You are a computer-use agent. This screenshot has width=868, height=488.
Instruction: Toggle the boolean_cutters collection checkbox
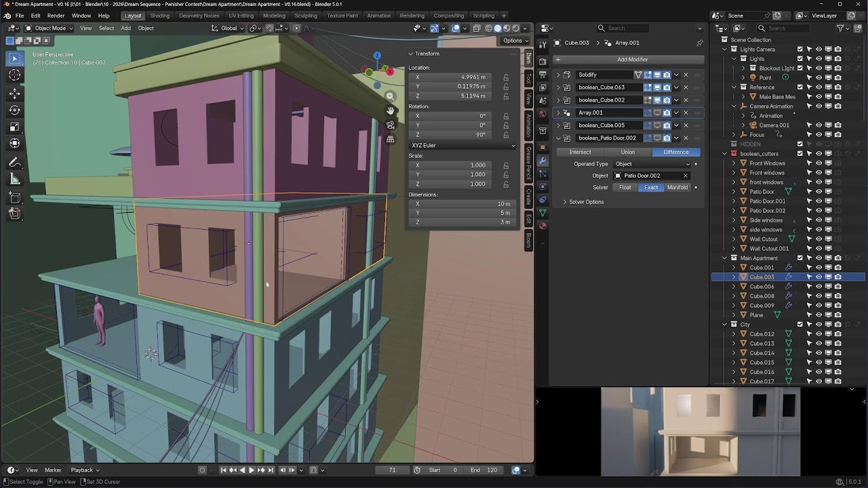[x=800, y=154]
